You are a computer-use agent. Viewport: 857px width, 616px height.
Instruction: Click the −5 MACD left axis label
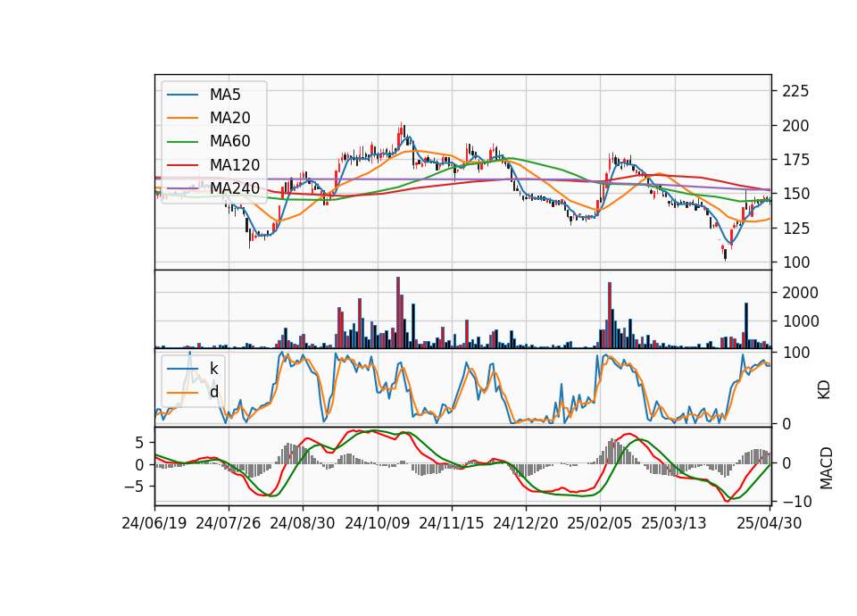pos(135,486)
